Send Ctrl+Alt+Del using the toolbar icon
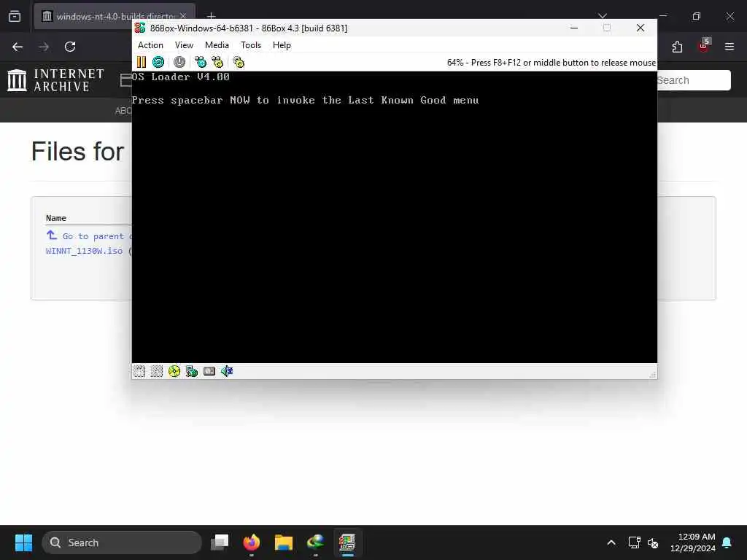 201,62
